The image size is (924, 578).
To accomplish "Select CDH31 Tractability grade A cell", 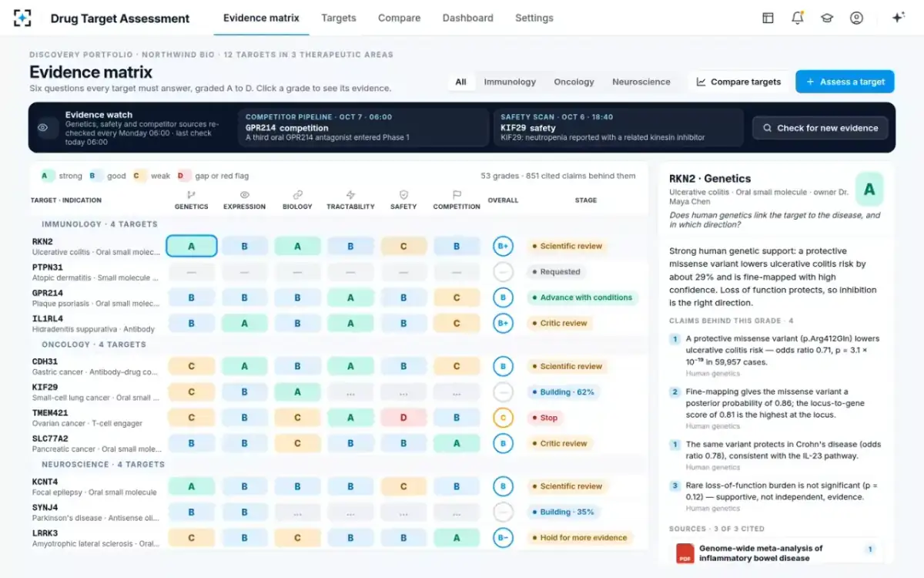I will pyautogui.click(x=350, y=367).
